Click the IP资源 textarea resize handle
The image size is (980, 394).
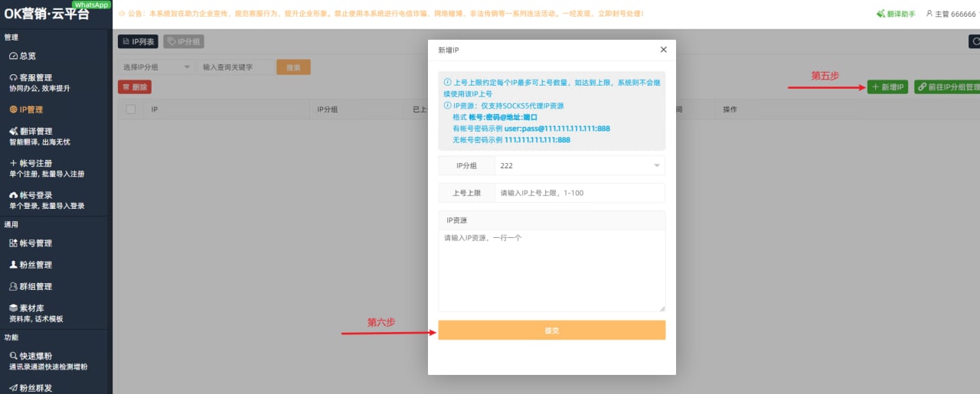click(x=661, y=308)
